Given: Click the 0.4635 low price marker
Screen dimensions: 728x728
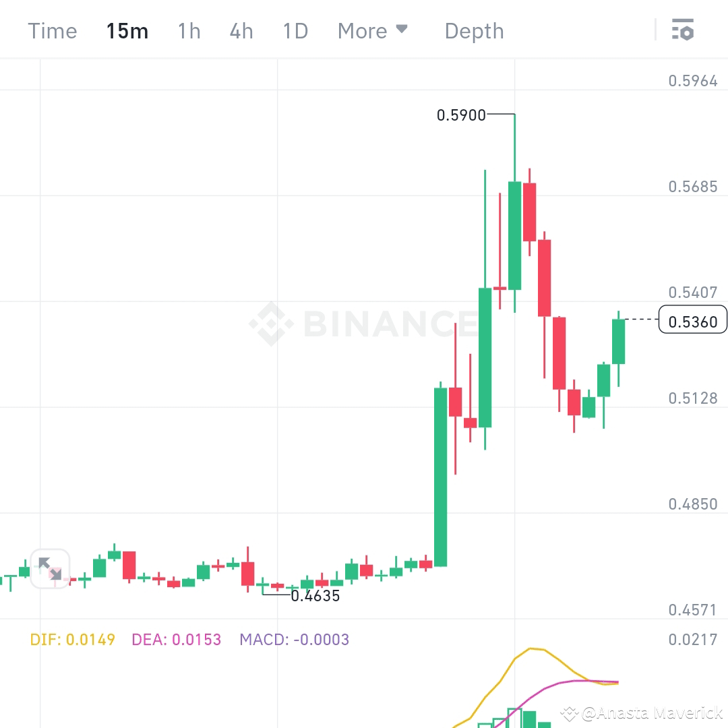Looking at the screenshot, I should (315, 596).
